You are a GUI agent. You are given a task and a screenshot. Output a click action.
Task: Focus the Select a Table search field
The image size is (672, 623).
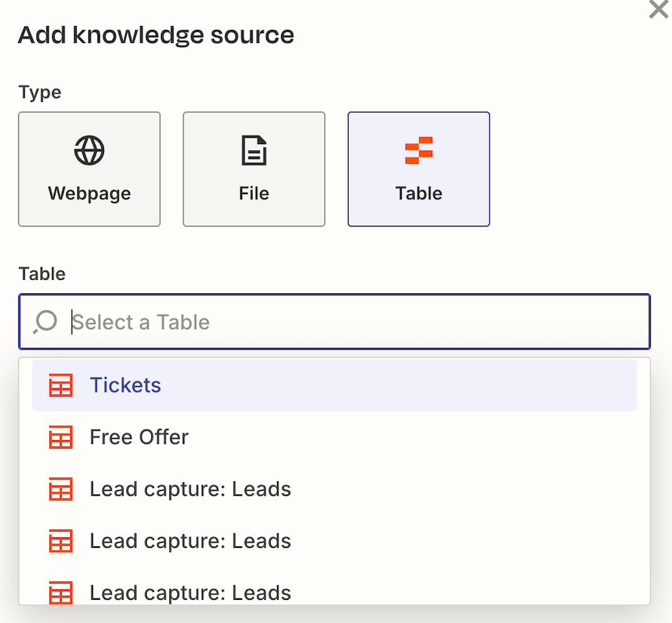tap(351, 322)
